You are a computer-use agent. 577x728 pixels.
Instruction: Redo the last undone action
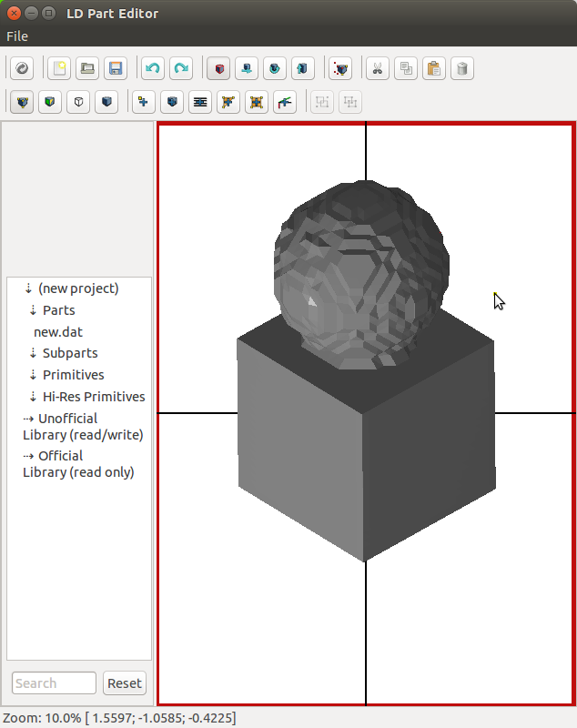coord(181,68)
